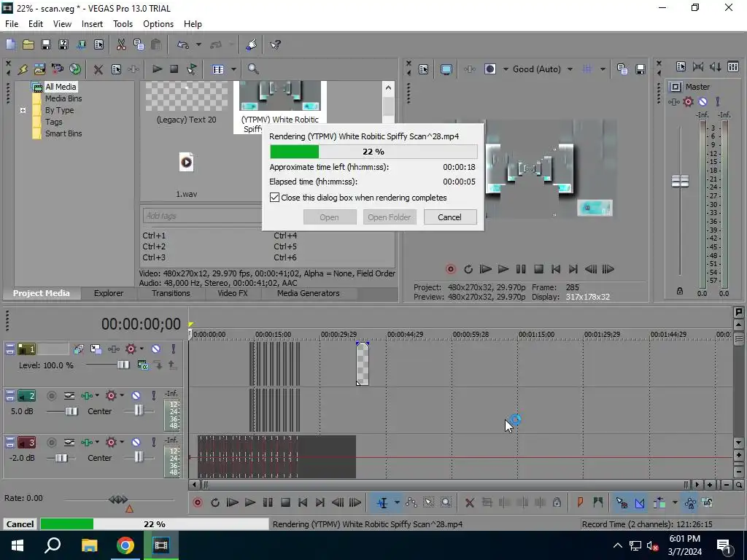The height and width of the screenshot is (560, 747).
Task: Click Play in the timeline transport bar
Action: [x=250, y=502]
